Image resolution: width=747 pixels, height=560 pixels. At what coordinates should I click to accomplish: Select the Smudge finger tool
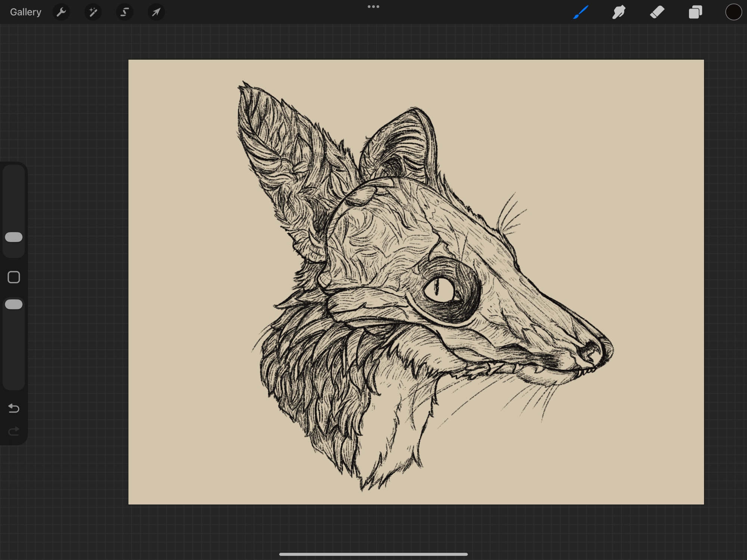coord(619,12)
